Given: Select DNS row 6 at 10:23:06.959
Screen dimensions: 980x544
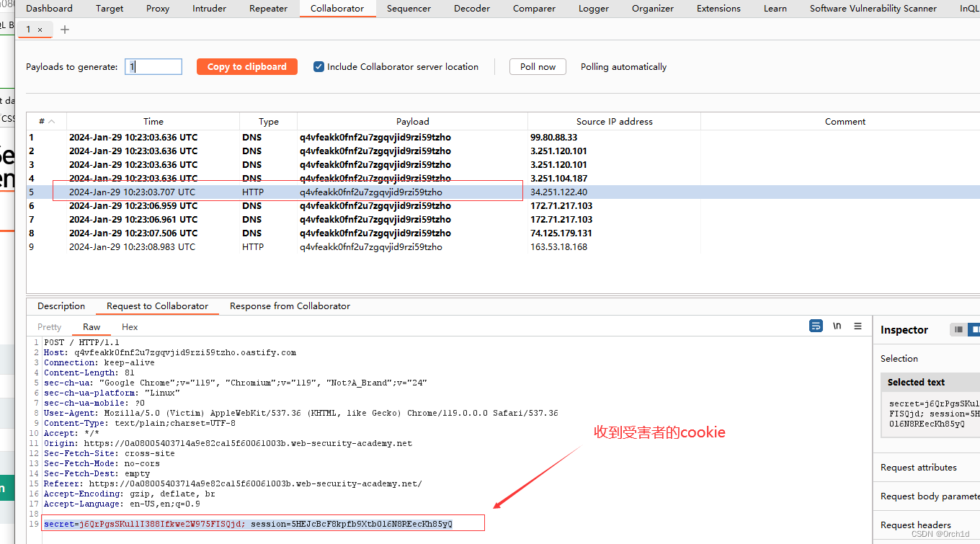Looking at the screenshot, I should pyautogui.click(x=503, y=205).
